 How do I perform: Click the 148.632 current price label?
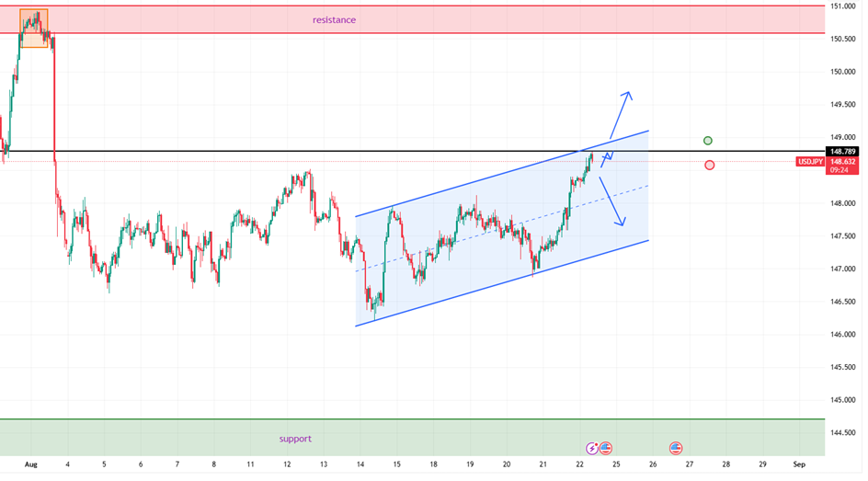(842, 162)
